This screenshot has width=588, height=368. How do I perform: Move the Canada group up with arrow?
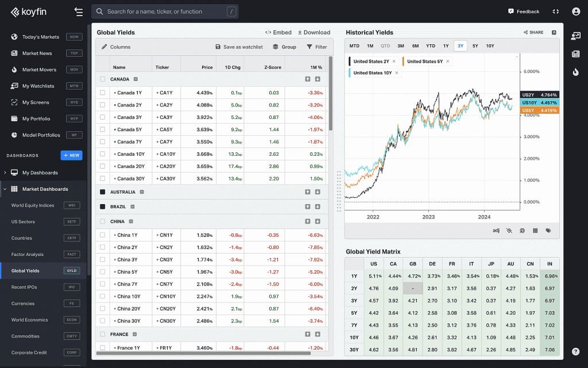(308, 79)
